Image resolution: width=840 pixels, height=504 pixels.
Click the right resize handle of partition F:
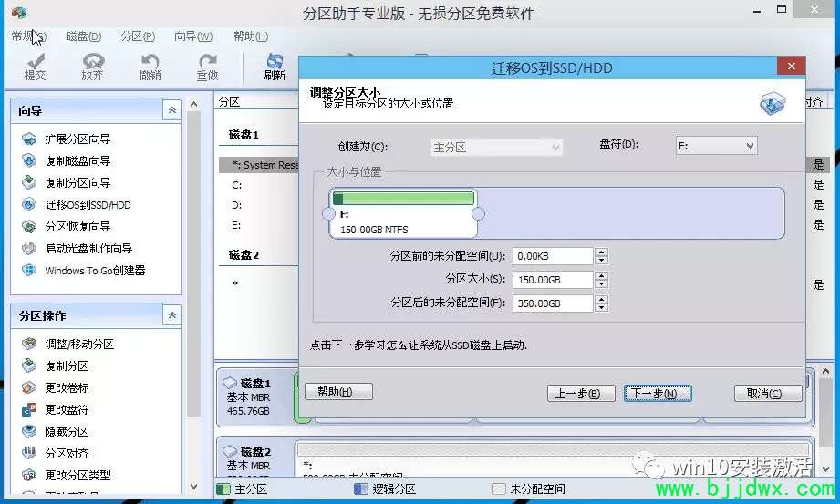478,214
